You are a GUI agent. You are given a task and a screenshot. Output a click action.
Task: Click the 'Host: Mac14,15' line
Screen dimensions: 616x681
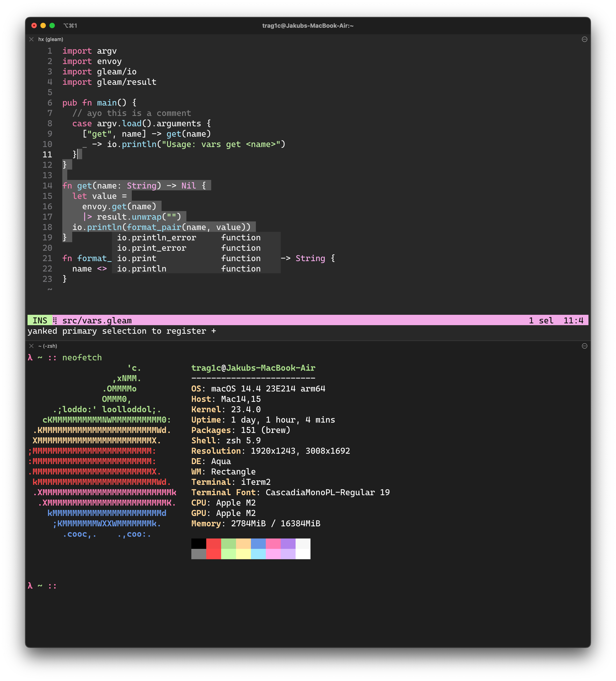pos(226,399)
